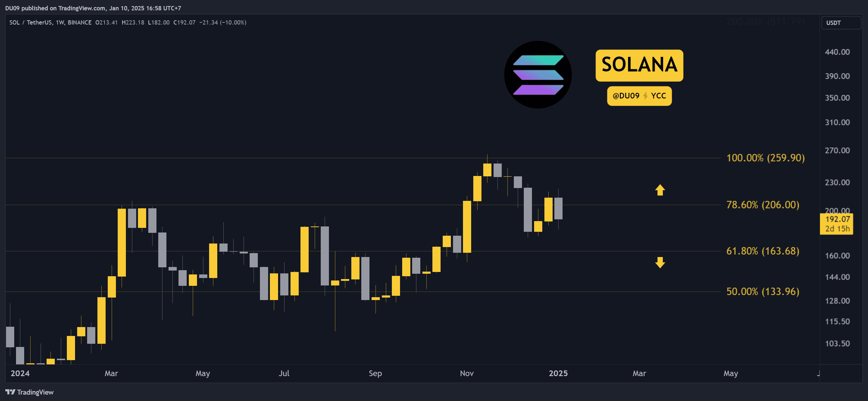Viewport: 868px width, 401px height.
Task: Click the yellow up arrow on chart
Action: click(x=660, y=190)
